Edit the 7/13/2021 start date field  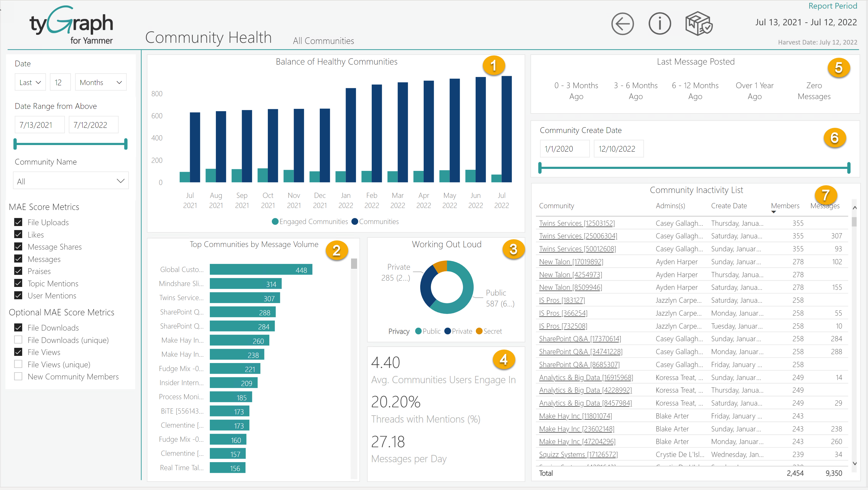click(x=39, y=124)
